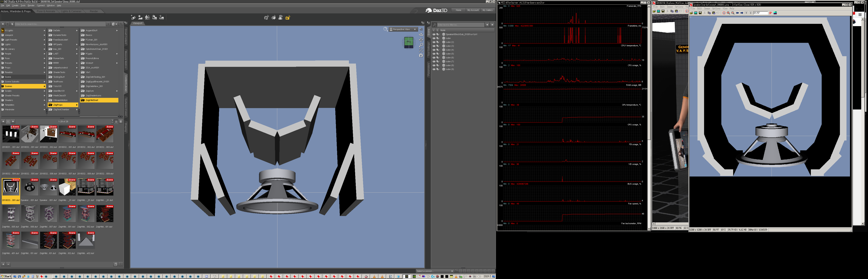Toggle visibility of cube (5)
This screenshot has height=279, width=868.
click(434, 54)
